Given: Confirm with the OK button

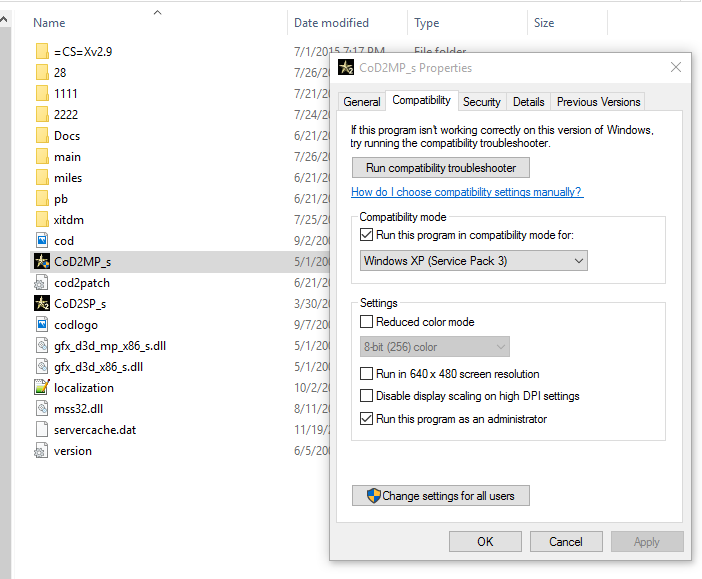Looking at the screenshot, I should point(485,542).
